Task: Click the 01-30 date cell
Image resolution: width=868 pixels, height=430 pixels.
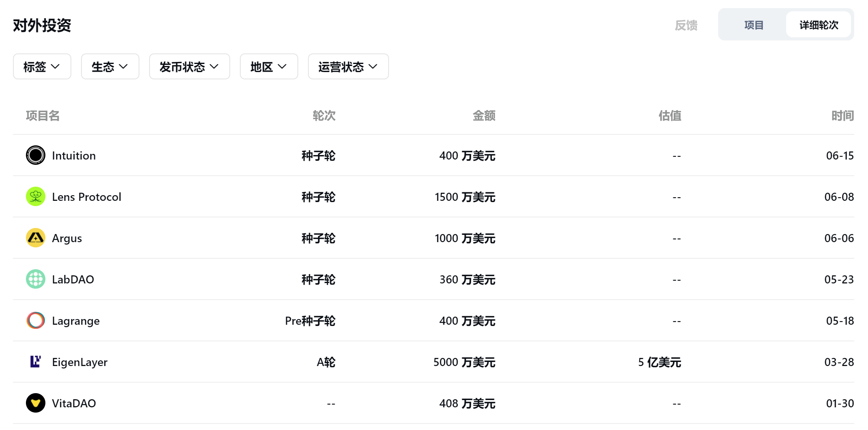Action: (x=840, y=404)
